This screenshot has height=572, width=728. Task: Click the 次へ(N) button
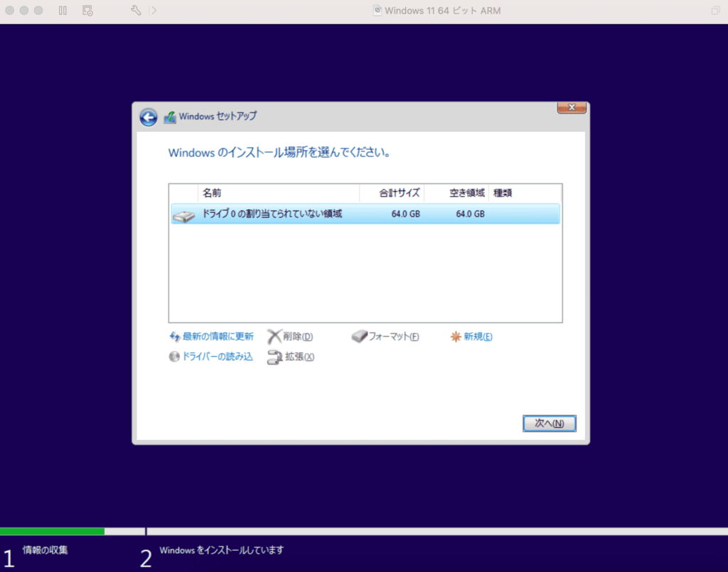[550, 423]
